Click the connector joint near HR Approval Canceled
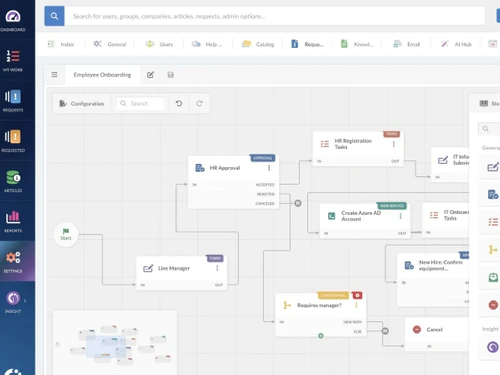500x375 pixels. pyautogui.click(x=298, y=203)
